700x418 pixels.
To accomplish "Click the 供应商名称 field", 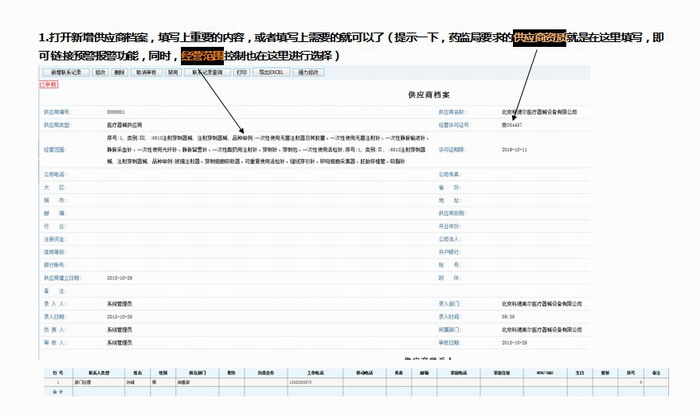I will coord(540,112).
